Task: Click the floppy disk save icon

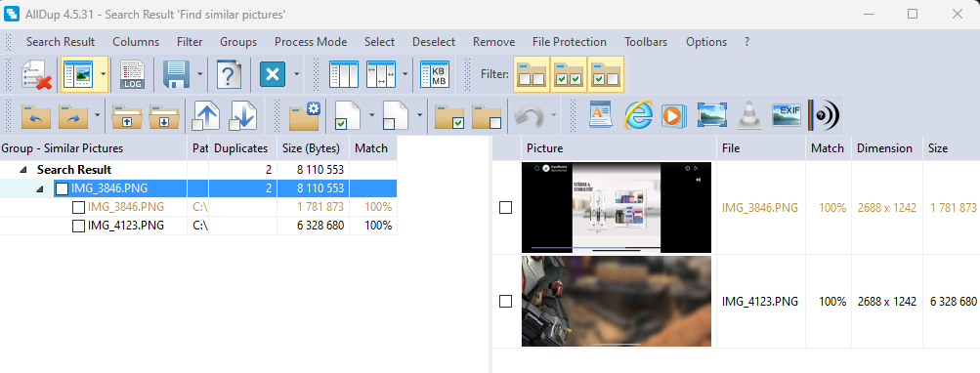Action: click(x=176, y=74)
